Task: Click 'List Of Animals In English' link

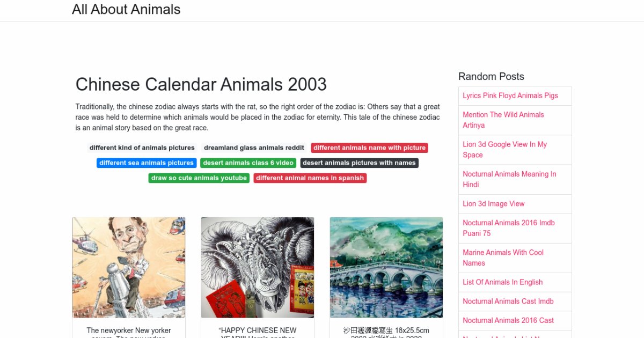Action: coord(503,282)
